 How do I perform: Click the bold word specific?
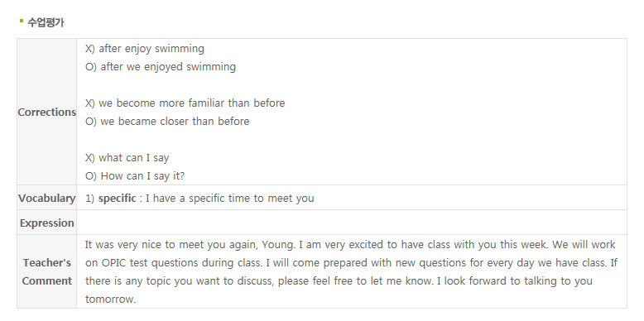click(x=117, y=199)
